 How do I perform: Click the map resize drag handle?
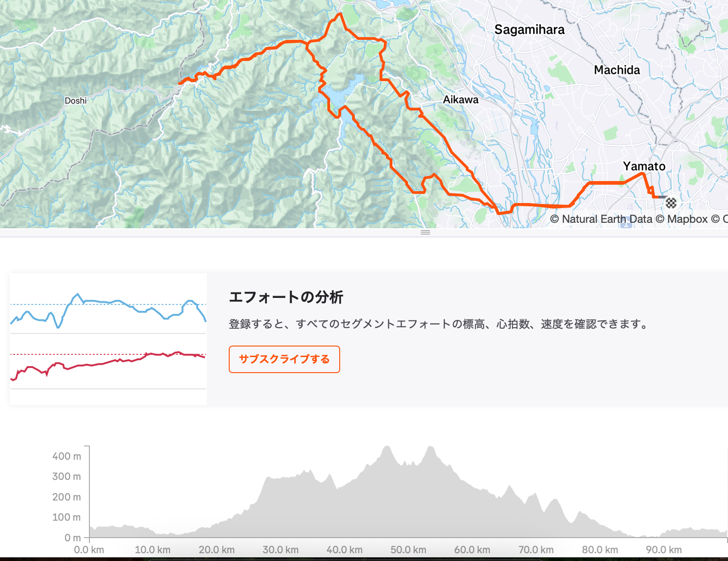tap(425, 232)
